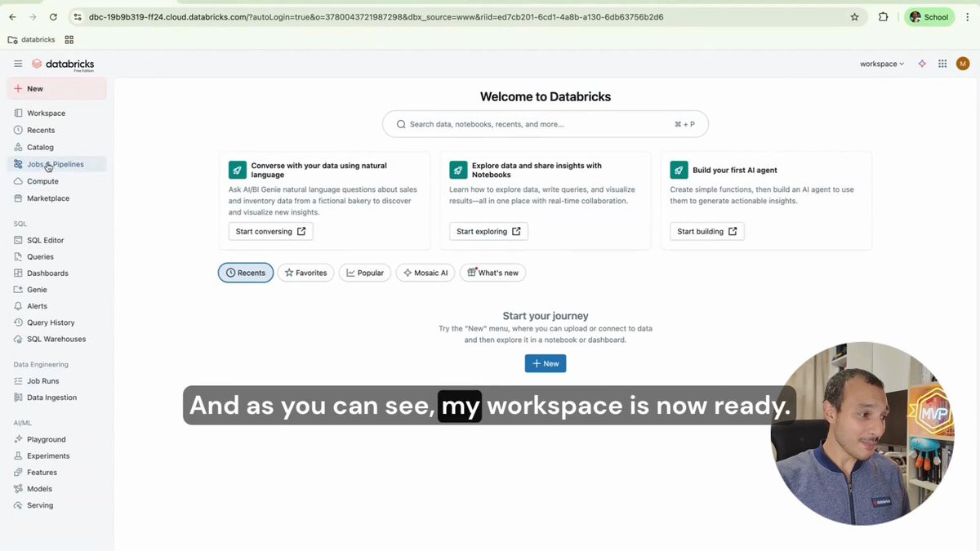
Task: Click the Playground icon
Action: [x=19, y=439]
